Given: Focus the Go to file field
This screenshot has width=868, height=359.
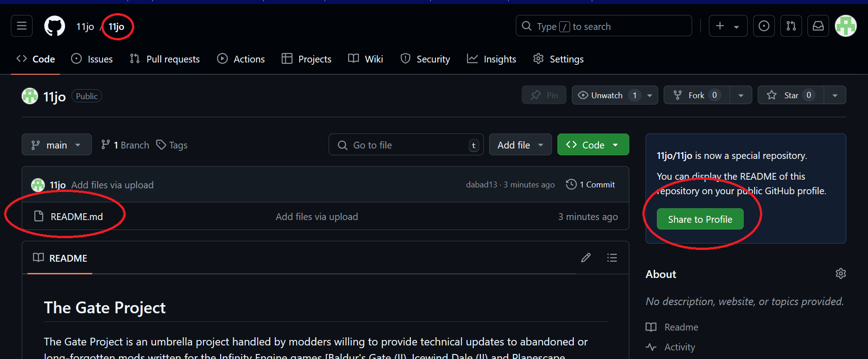Looking at the screenshot, I should coord(406,145).
